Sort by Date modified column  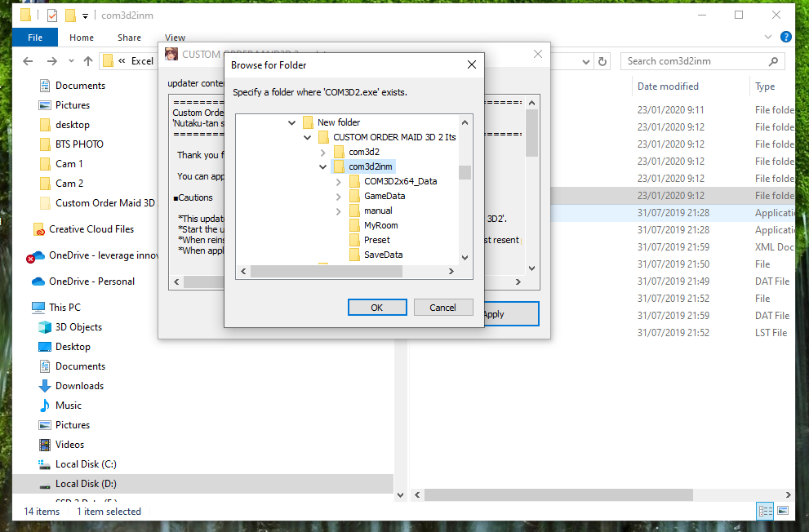point(668,86)
